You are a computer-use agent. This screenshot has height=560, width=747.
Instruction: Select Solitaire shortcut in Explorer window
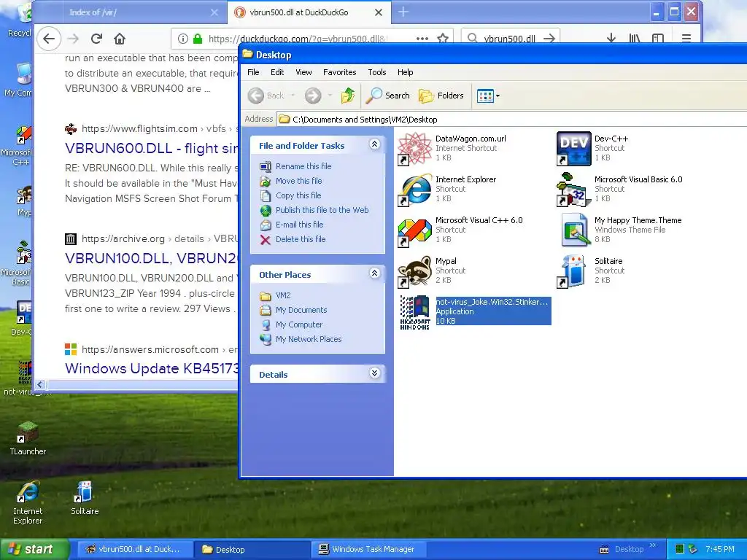[573, 272]
